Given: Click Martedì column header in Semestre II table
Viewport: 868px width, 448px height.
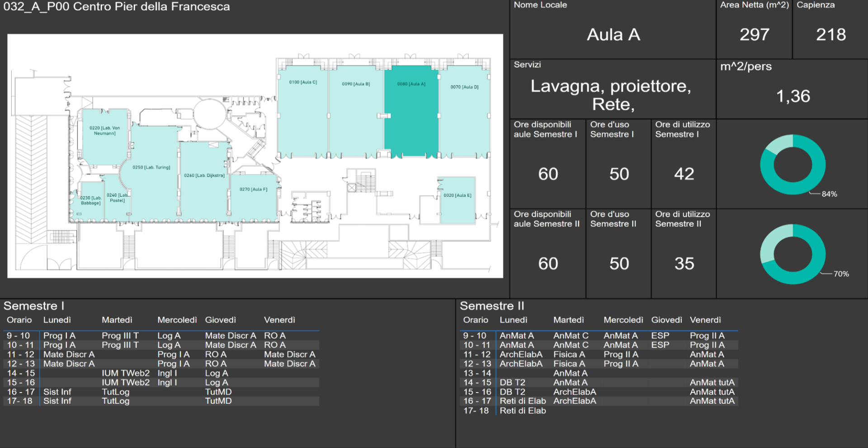Looking at the screenshot, I should pos(568,320).
